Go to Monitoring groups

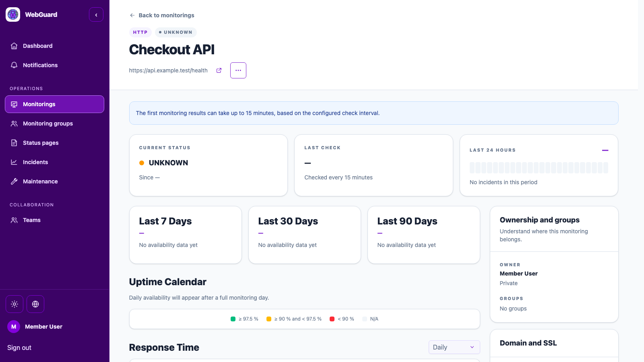(54, 123)
